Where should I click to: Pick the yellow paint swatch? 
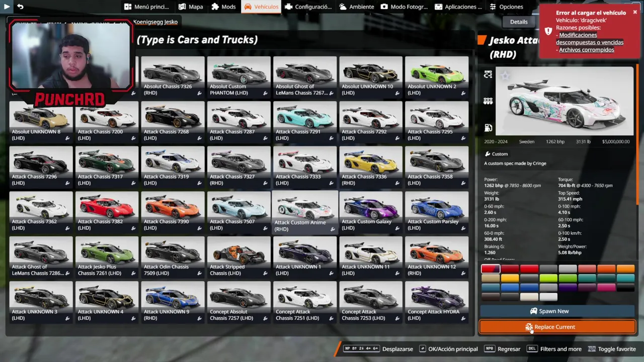[x=510, y=278]
